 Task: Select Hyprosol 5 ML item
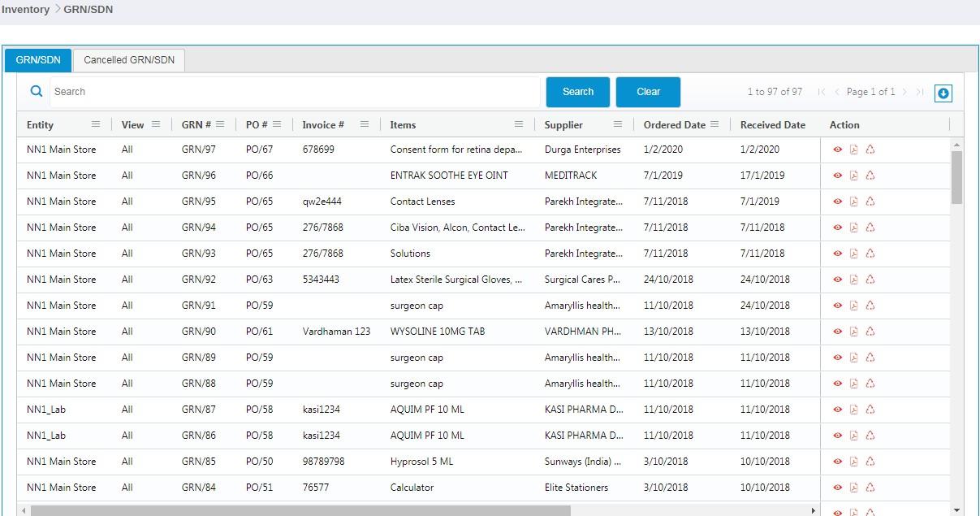coord(422,462)
